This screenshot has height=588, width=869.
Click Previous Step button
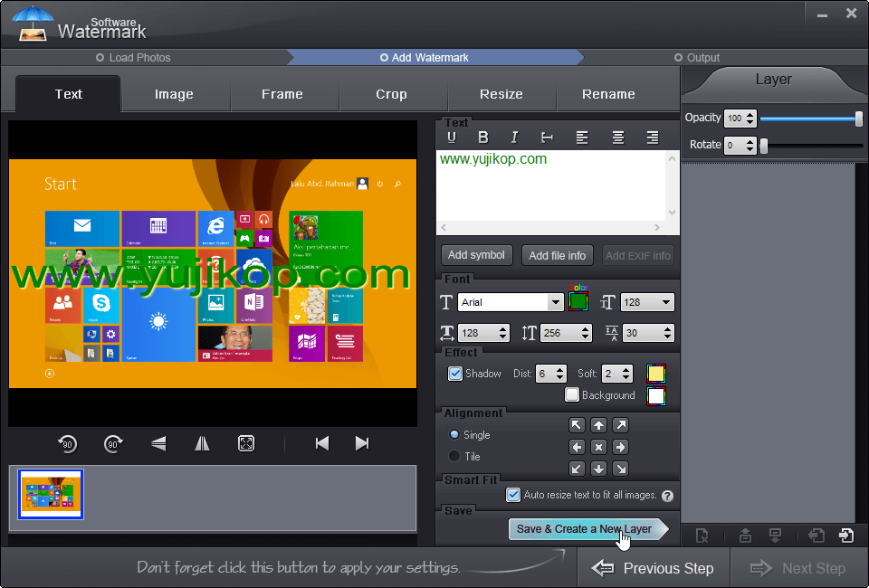coord(654,568)
